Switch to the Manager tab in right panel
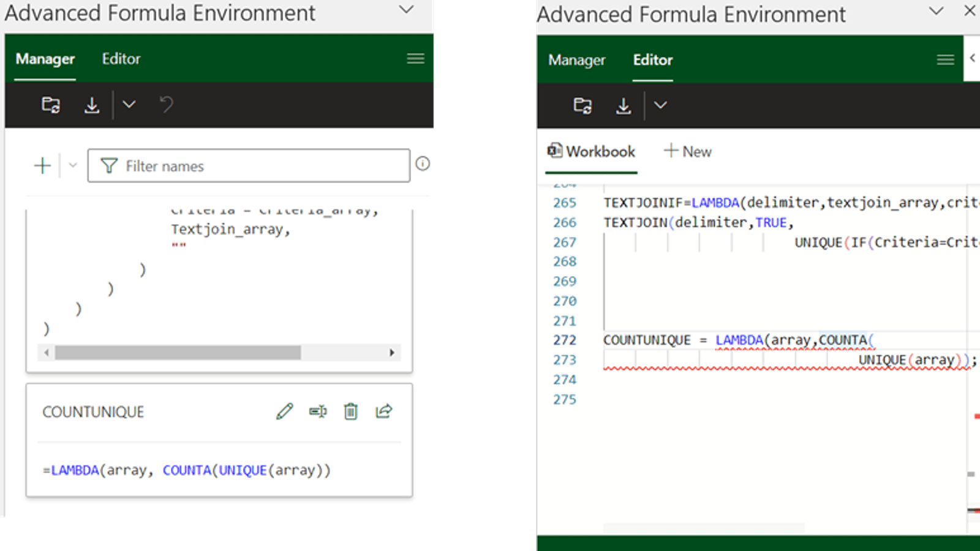 (x=576, y=60)
